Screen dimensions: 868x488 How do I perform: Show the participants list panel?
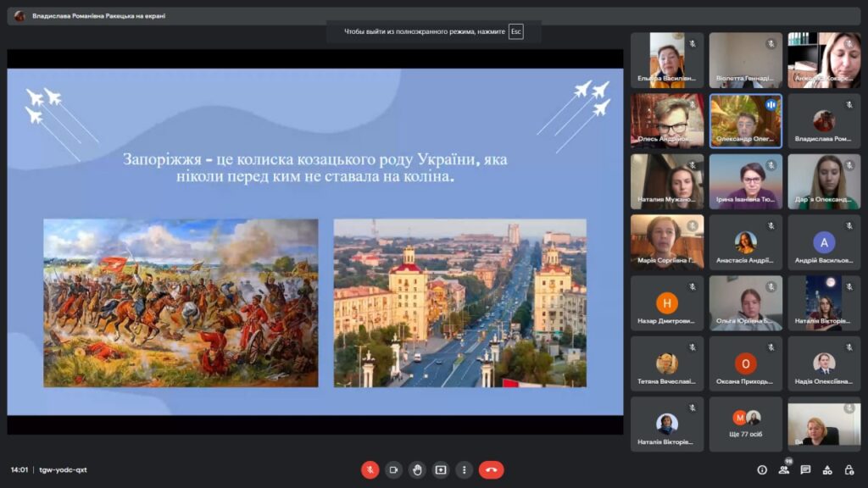[784, 469]
